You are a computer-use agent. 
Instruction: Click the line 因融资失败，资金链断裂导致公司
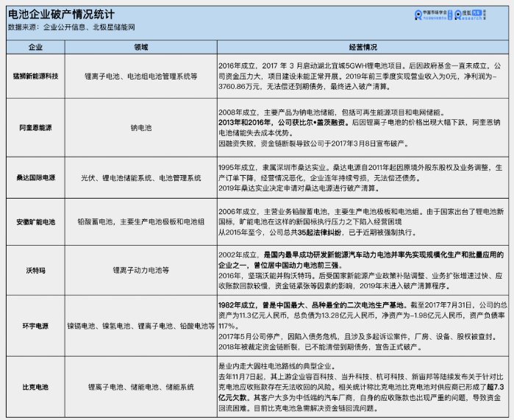pyautogui.click(x=313, y=143)
